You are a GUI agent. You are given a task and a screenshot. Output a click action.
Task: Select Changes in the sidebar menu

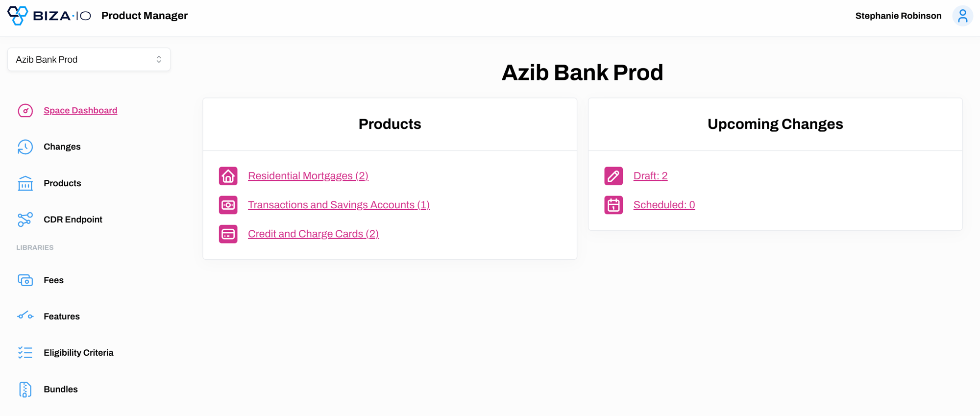coord(62,147)
